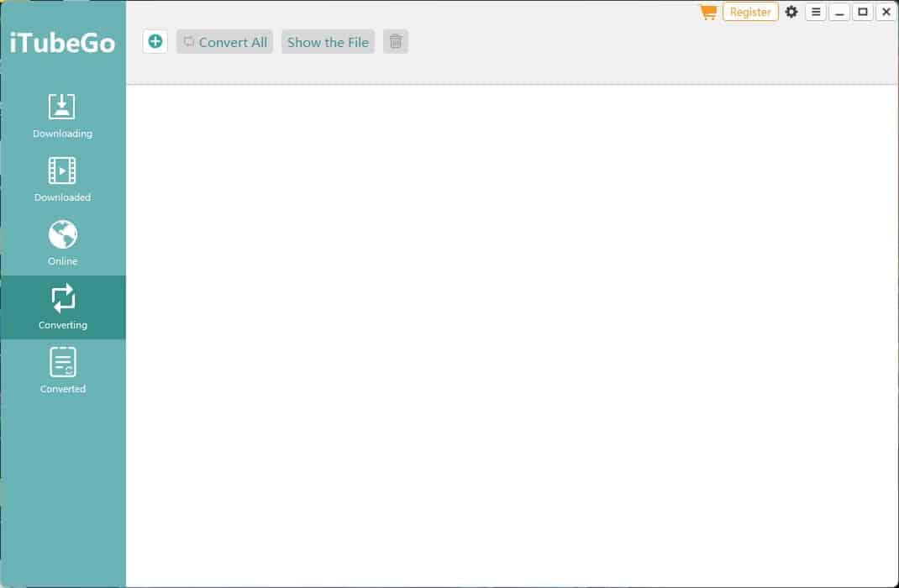The width and height of the screenshot is (899, 588).
Task: Go to the Converted files section
Action: 62,370
